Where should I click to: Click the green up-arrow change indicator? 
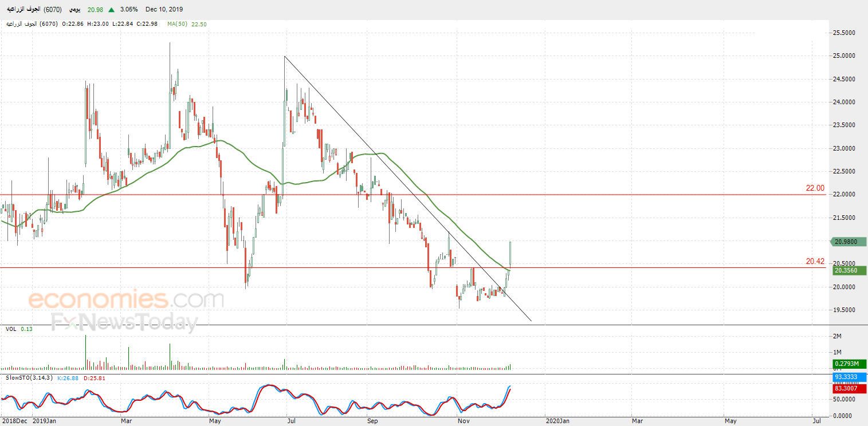click(x=111, y=10)
